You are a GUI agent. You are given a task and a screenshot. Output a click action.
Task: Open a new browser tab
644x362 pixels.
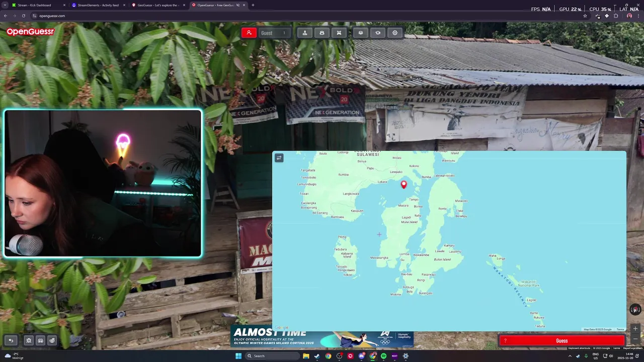253,5
